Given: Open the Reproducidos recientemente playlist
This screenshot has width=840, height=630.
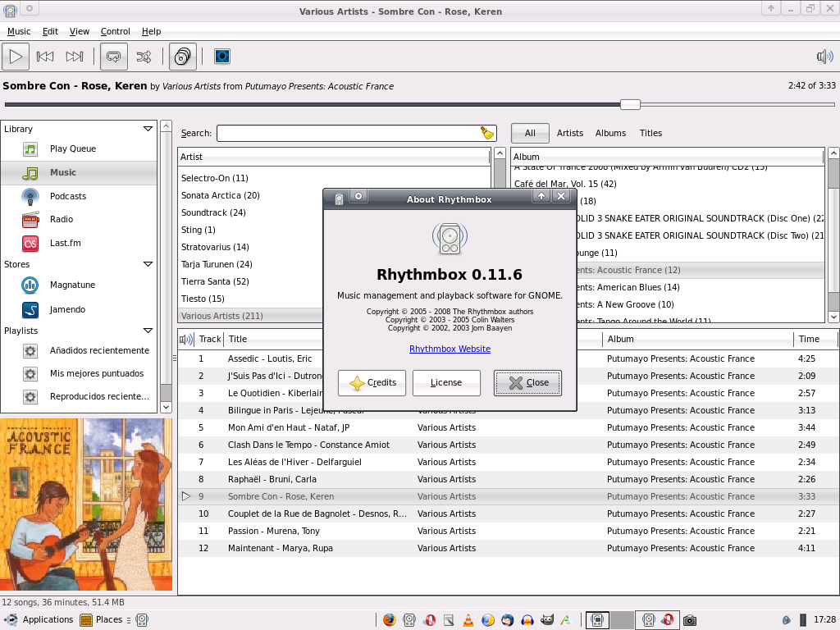Looking at the screenshot, I should tap(79, 396).
